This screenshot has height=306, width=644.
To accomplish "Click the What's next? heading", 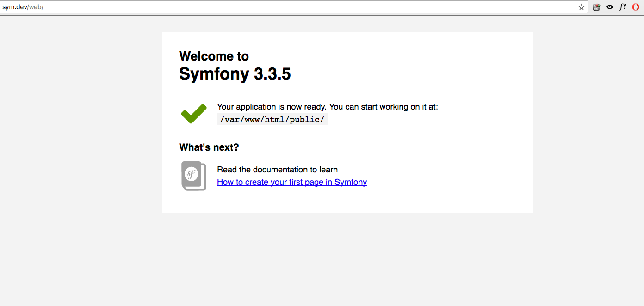I will (209, 147).
